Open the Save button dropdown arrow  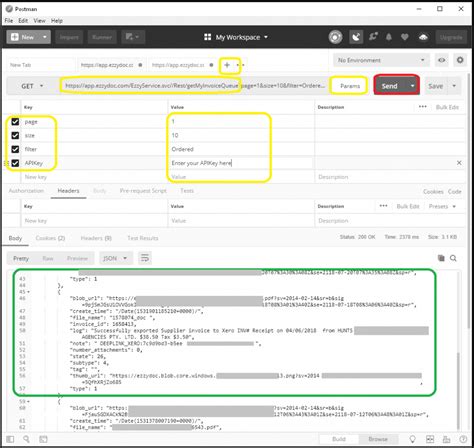(x=454, y=86)
